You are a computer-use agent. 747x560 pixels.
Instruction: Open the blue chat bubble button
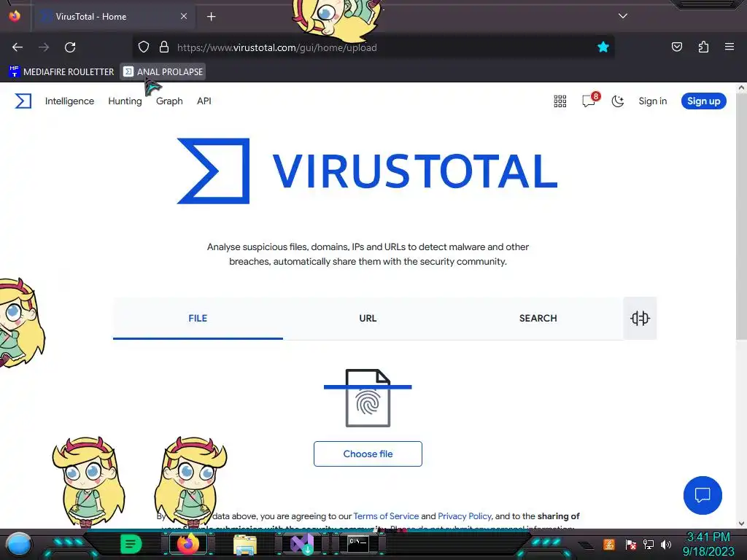pos(703,495)
